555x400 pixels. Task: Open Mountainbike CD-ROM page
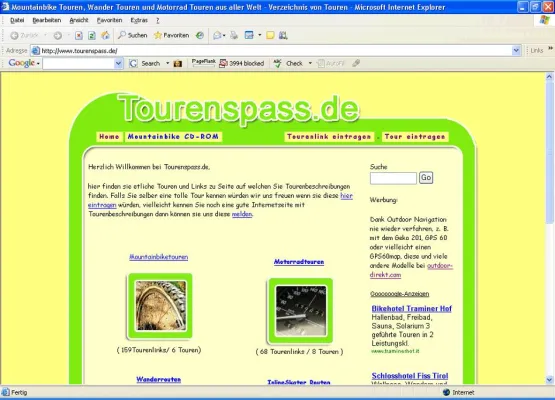pos(173,137)
